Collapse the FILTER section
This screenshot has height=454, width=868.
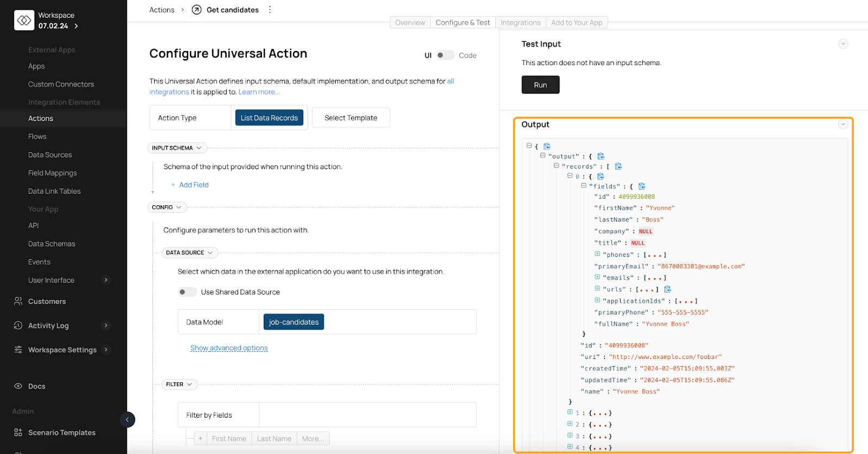pyautogui.click(x=179, y=384)
